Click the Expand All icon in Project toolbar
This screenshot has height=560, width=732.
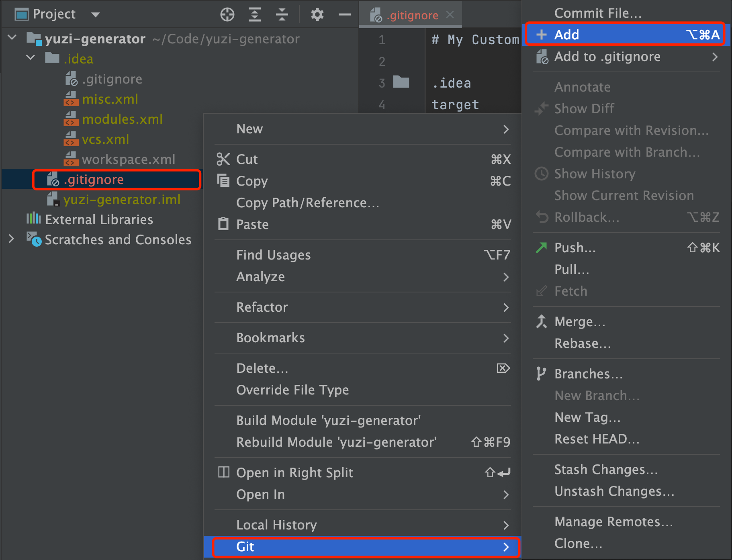click(x=255, y=15)
